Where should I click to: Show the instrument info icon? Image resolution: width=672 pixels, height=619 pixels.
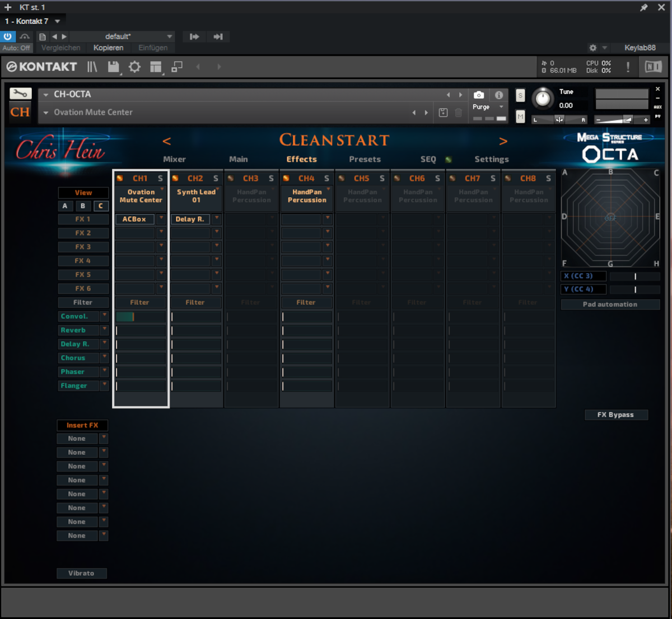pyautogui.click(x=498, y=95)
